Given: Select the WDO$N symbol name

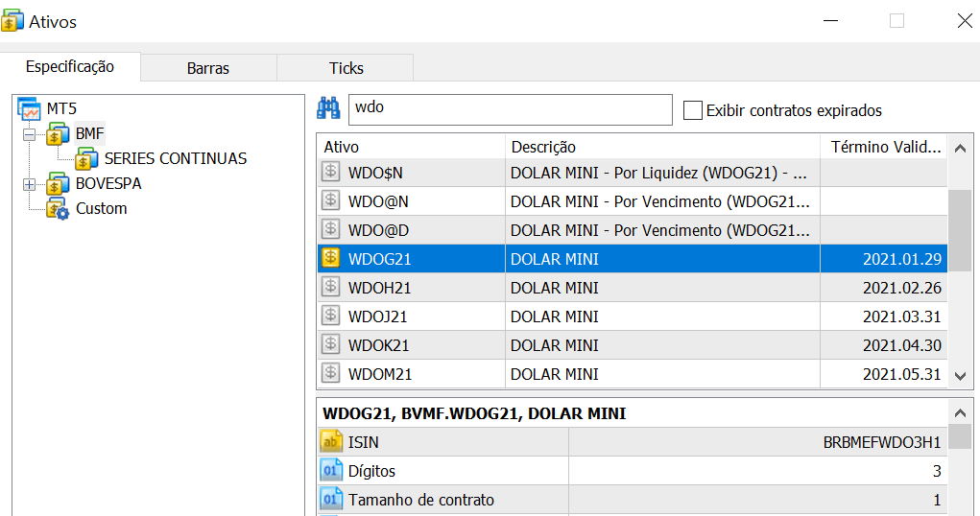Looking at the screenshot, I should (375, 173).
